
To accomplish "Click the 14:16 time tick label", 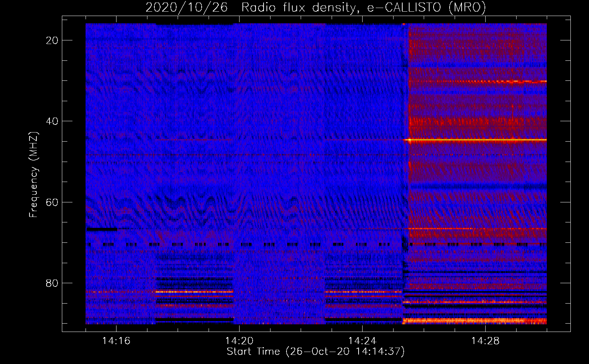I will click(116, 341).
